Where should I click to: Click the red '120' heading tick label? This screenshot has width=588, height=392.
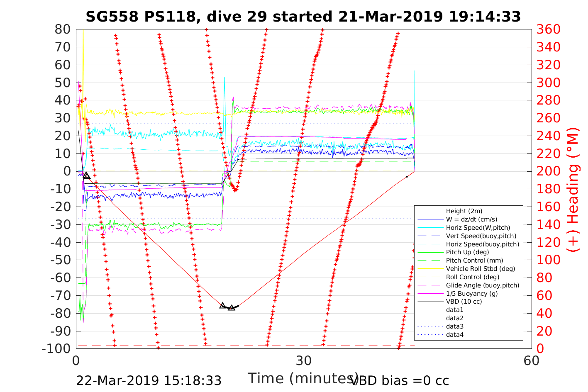pyautogui.click(x=549, y=242)
